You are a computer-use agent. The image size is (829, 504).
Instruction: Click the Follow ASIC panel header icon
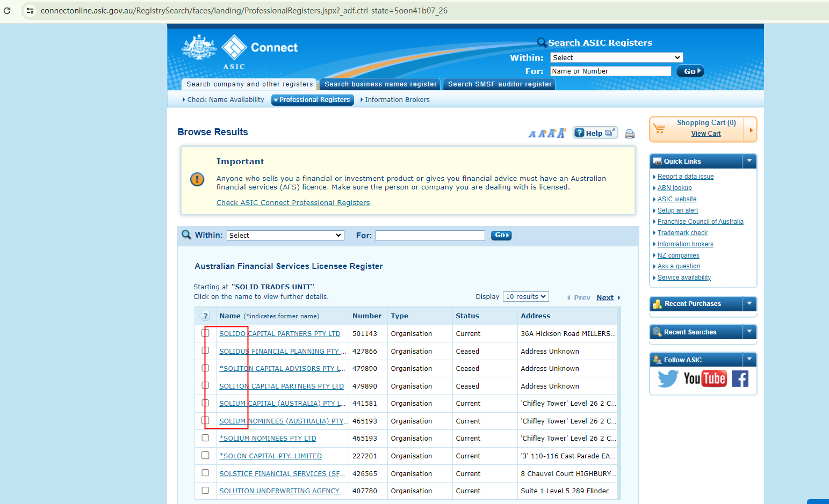coord(657,360)
